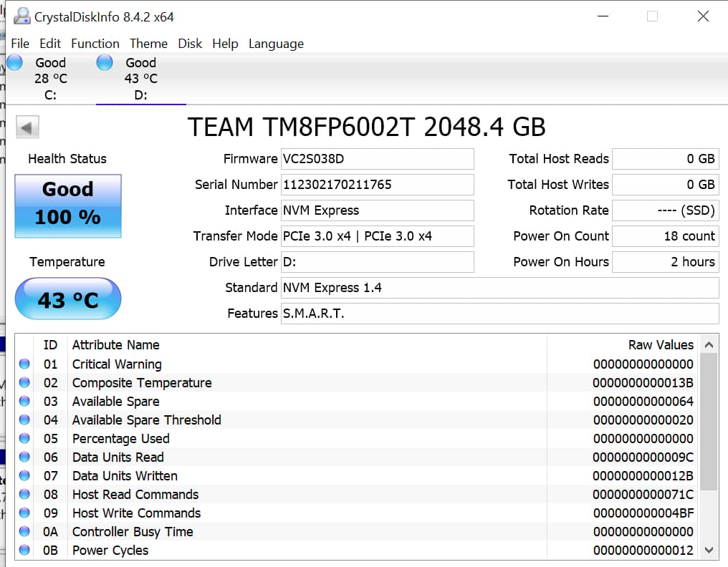Click the Good 100 % health status button
Image resolution: width=728 pixels, height=567 pixels.
pyautogui.click(x=68, y=206)
